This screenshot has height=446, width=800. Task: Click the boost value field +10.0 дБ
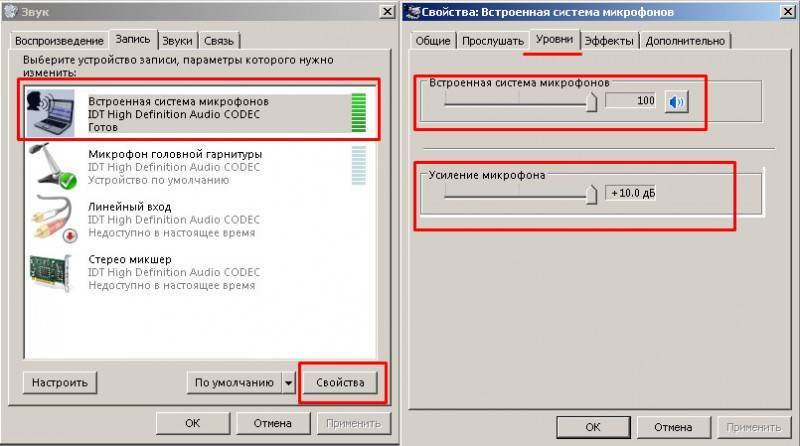click(x=631, y=193)
